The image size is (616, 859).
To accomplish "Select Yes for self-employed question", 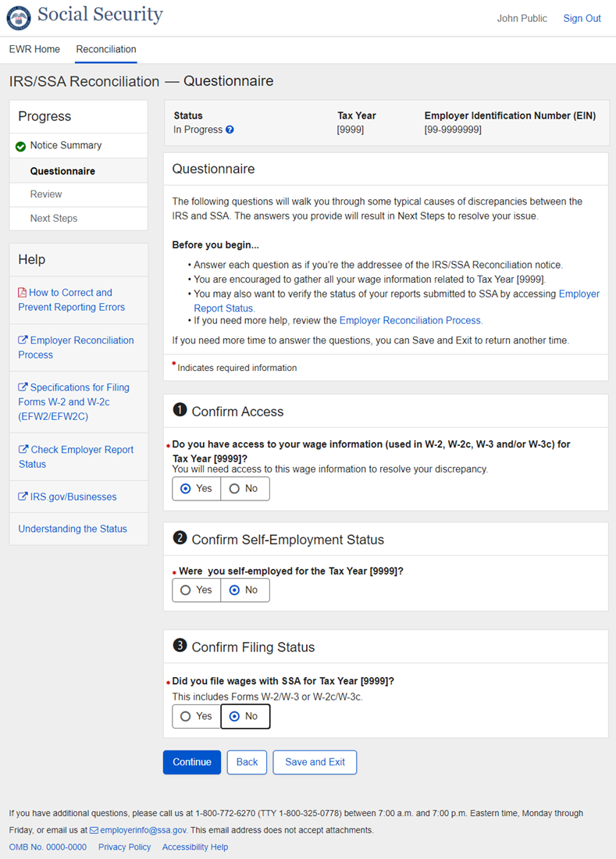I will pyautogui.click(x=197, y=590).
